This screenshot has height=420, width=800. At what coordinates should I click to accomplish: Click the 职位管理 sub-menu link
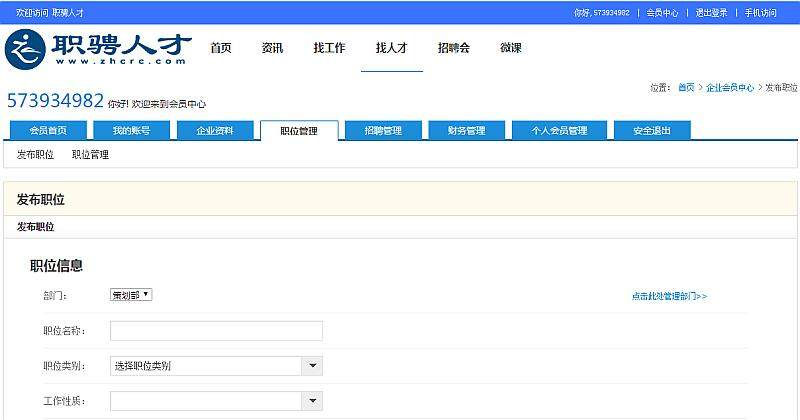(90, 155)
